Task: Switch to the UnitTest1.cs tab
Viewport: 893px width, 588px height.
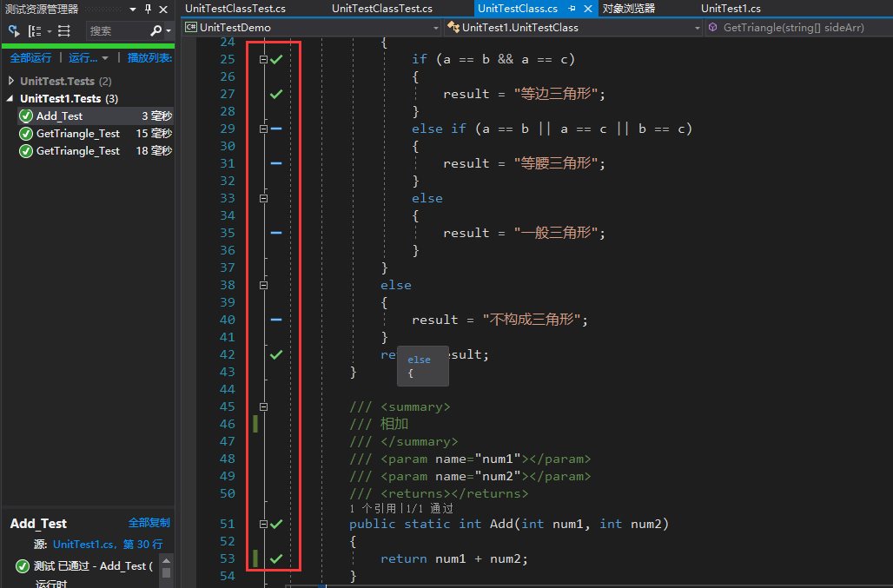Action: [x=731, y=9]
